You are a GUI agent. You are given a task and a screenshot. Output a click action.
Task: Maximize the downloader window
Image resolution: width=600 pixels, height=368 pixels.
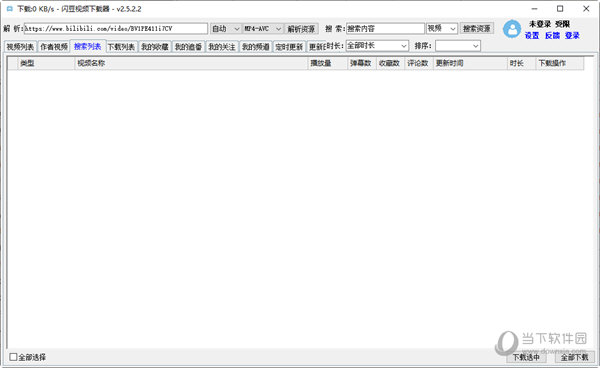click(560, 9)
